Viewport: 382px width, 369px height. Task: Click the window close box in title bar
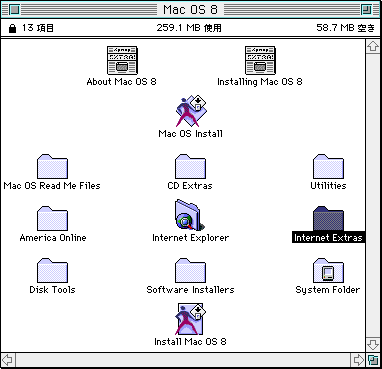point(14,10)
